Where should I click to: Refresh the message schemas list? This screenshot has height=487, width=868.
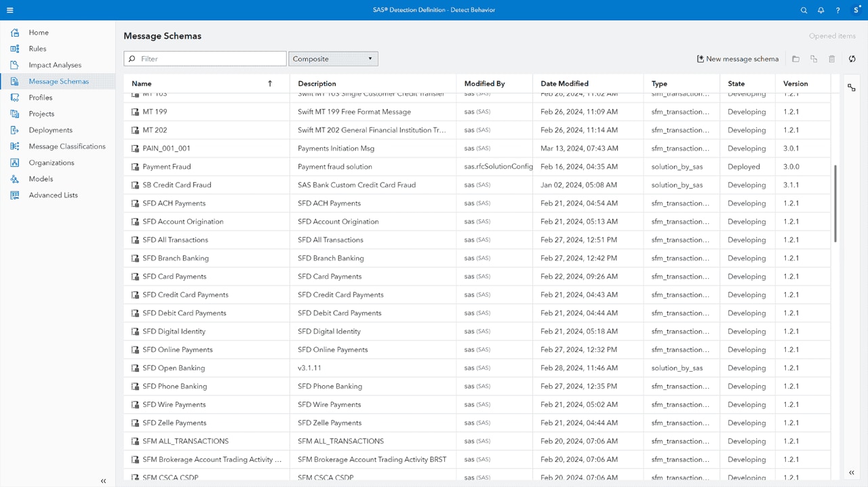click(x=852, y=59)
